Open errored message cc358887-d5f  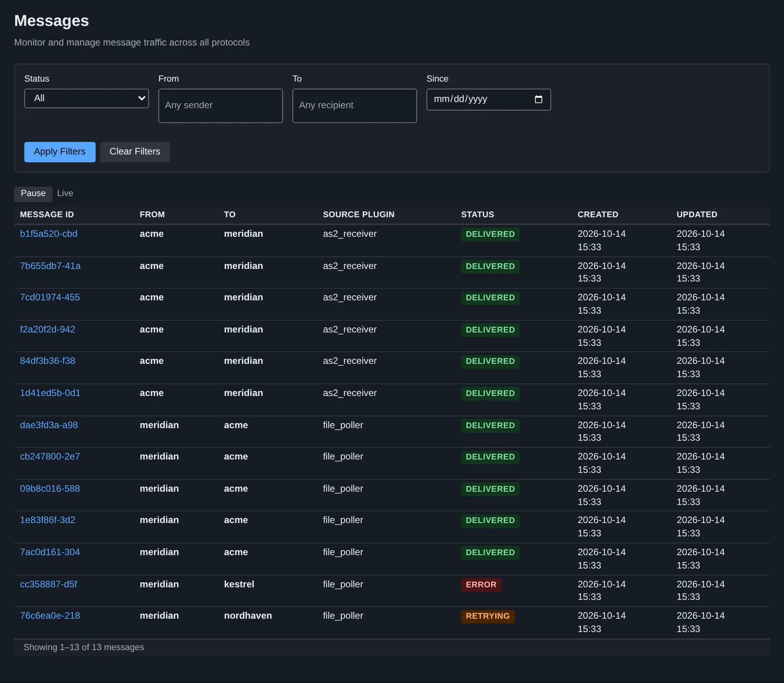click(49, 585)
